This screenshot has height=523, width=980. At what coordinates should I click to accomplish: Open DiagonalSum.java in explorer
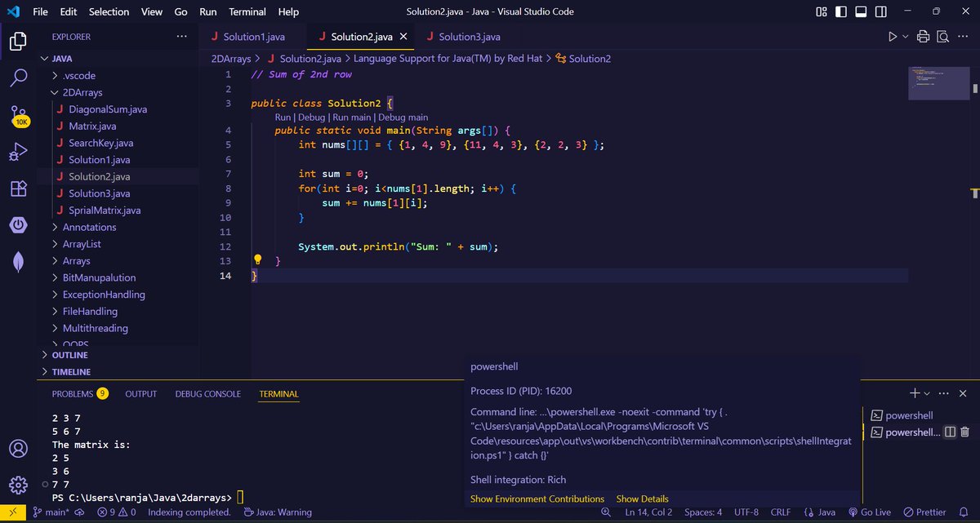click(108, 109)
